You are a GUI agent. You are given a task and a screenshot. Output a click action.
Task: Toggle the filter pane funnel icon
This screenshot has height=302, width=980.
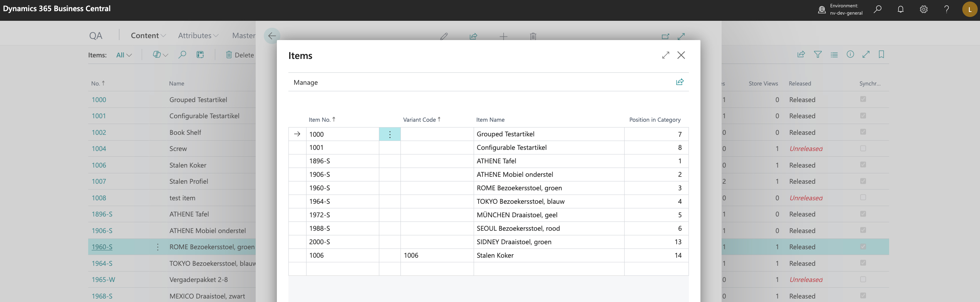click(818, 54)
